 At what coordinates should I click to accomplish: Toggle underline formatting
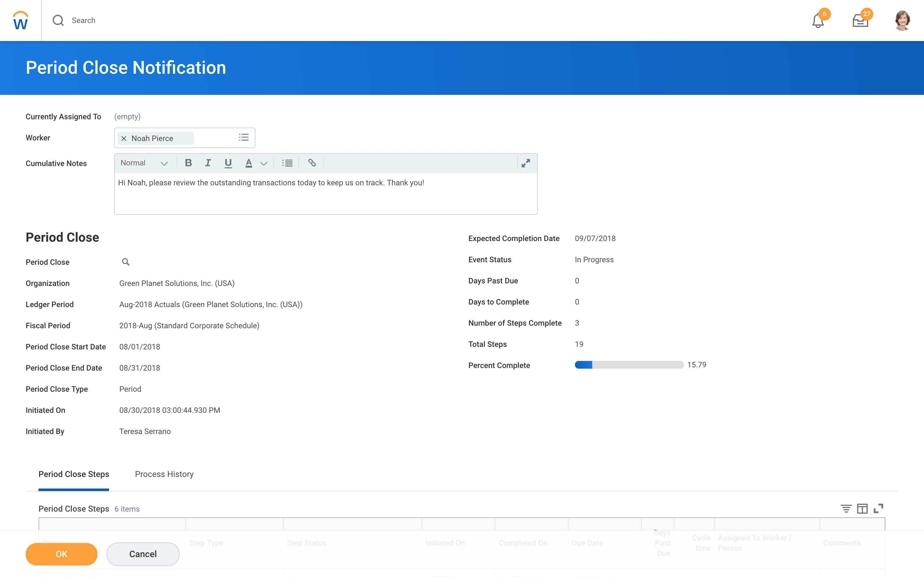coord(228,163)
